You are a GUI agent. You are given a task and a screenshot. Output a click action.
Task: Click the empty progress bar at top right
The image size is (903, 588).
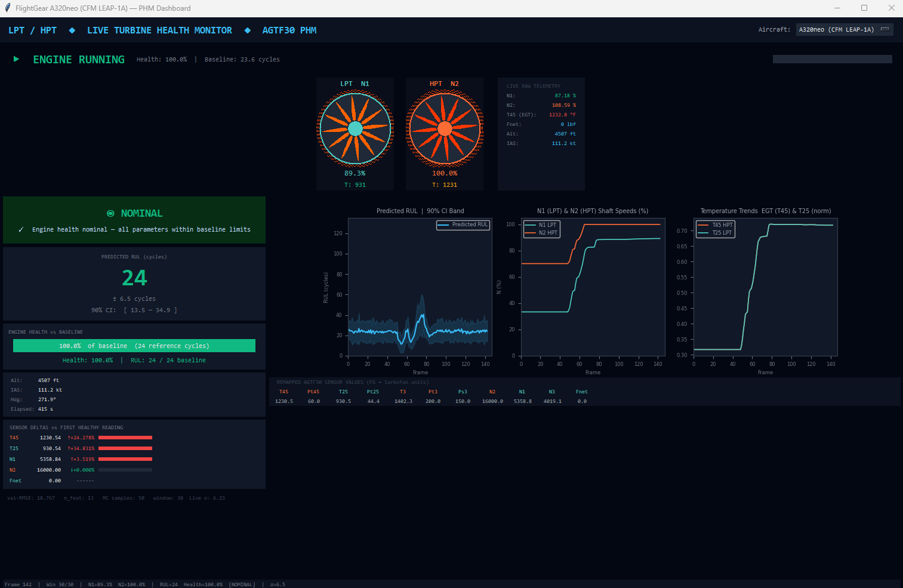click(x=833, y=59)
